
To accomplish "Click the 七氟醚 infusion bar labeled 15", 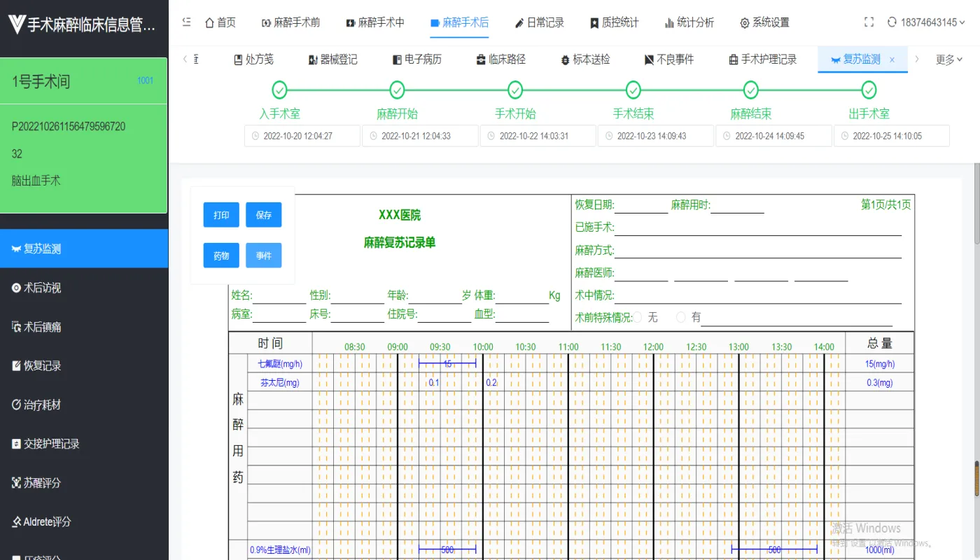I will click(x=447, y=363).
